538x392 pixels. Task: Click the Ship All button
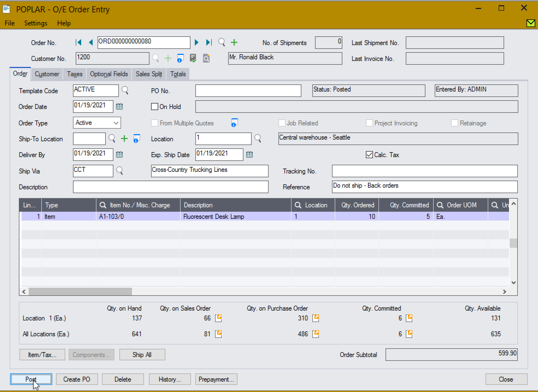142,355
